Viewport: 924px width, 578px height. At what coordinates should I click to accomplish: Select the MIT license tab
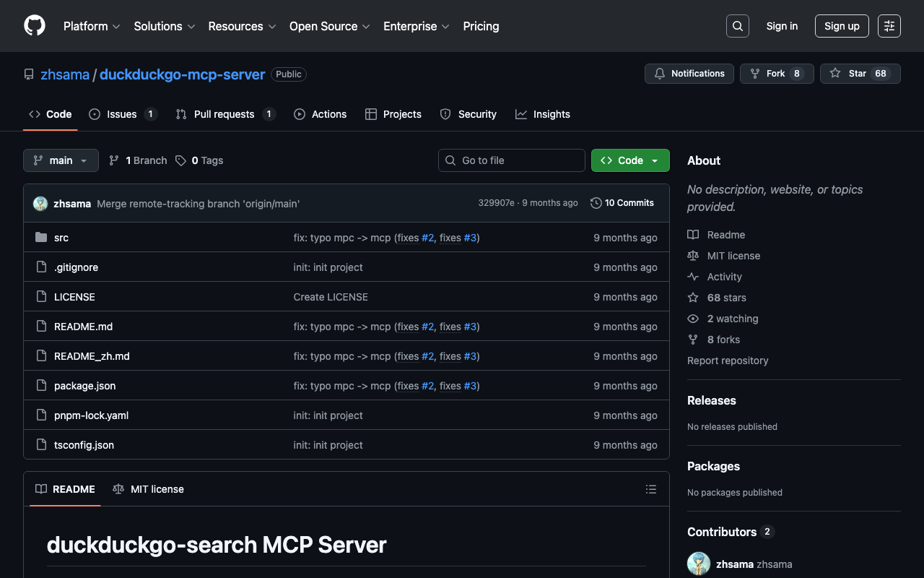coord(149,489)
